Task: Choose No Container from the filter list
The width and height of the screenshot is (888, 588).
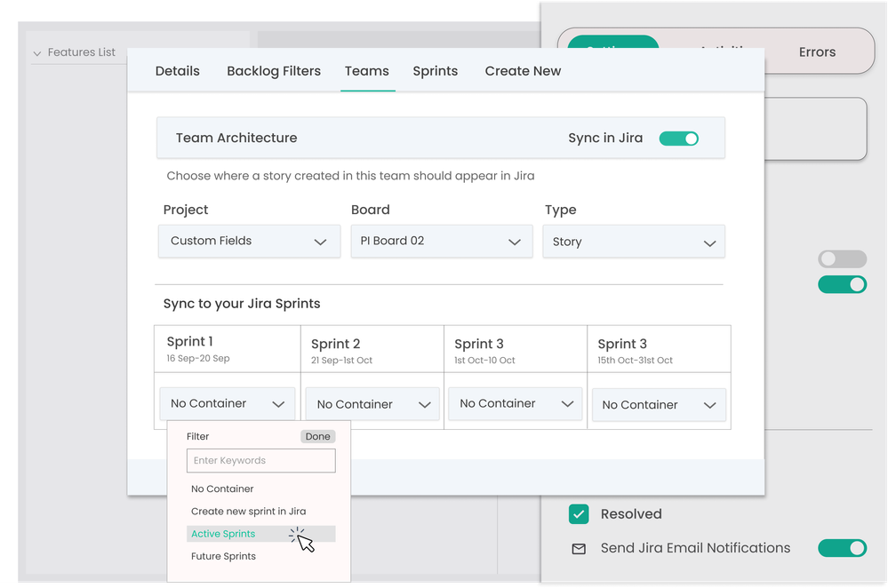Action: pos(222,489)
